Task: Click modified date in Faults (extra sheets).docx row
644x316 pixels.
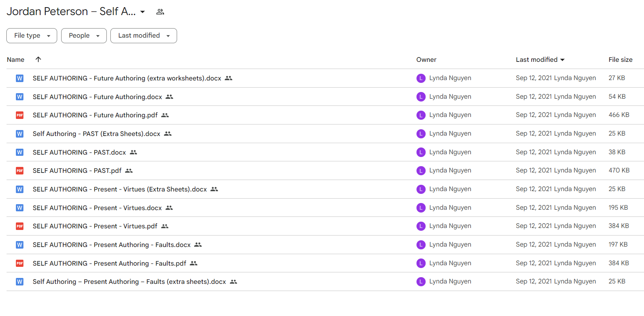Action: pyautogui.click(x=556, y=282)
